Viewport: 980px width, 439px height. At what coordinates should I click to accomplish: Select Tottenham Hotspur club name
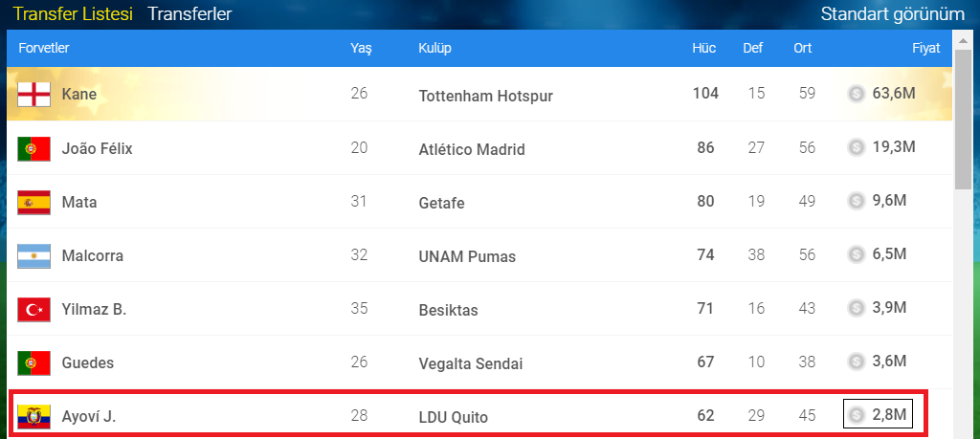point(486,96)
